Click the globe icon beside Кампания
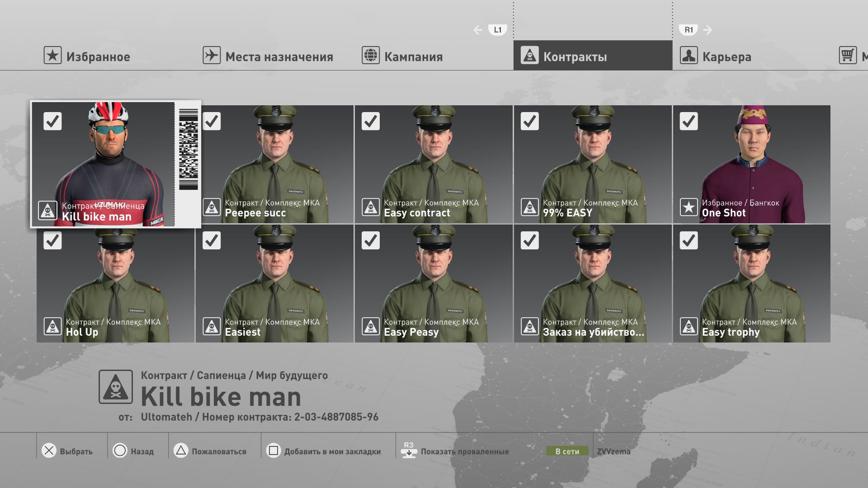Screen dimensions: 868x488 click(371, 56)
